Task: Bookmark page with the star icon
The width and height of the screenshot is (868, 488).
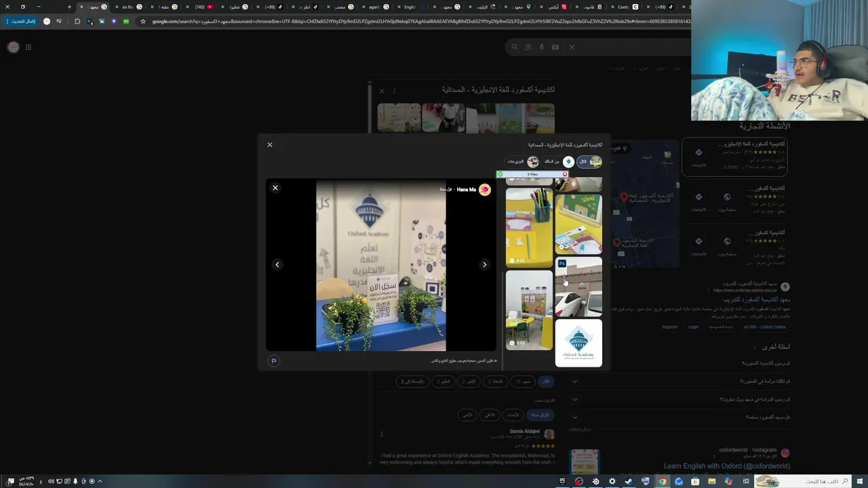Action: (x=142, y=21)
